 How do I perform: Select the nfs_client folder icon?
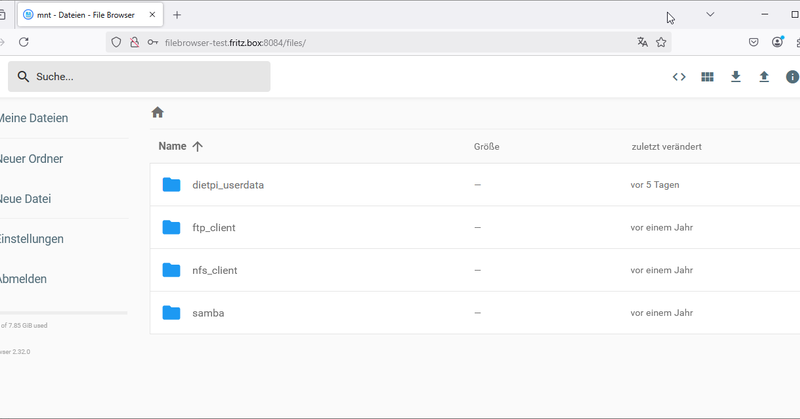click(x=171, y=270)
